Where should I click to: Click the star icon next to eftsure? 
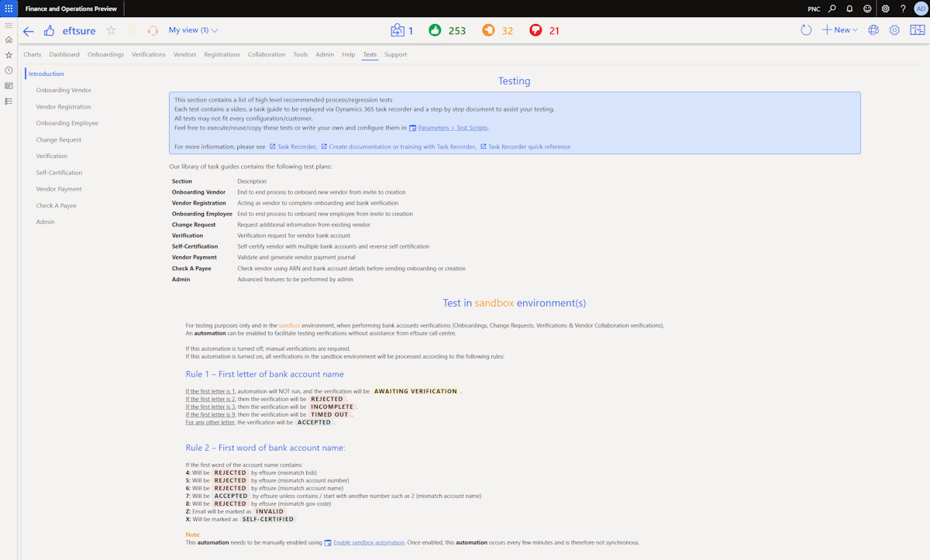click(111, 31)
